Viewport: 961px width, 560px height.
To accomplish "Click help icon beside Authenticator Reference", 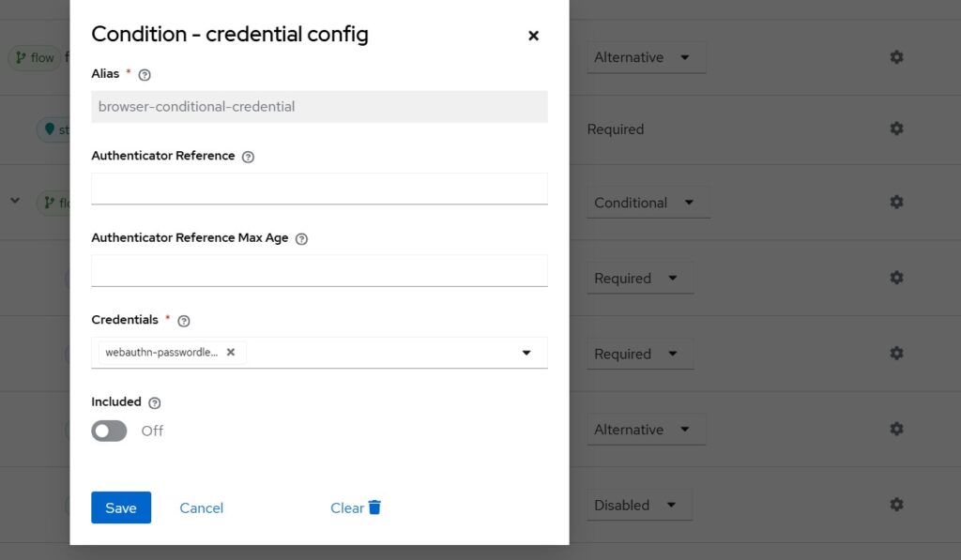I will [x=248, y=158].
